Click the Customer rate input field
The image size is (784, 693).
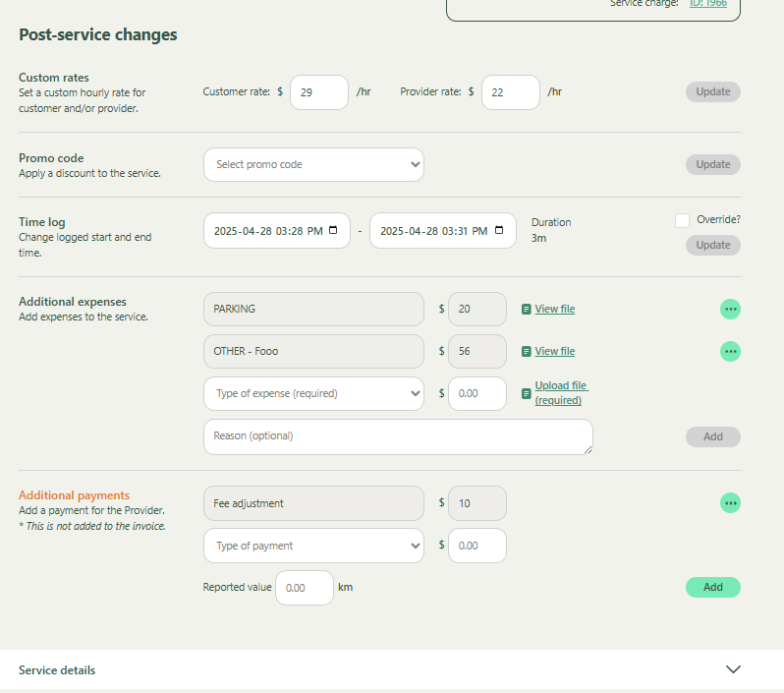point(318,92)
